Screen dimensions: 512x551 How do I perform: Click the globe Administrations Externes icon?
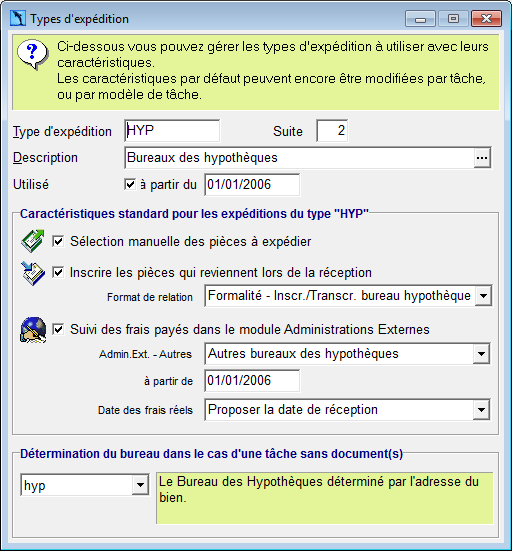(x=33, y=330)
